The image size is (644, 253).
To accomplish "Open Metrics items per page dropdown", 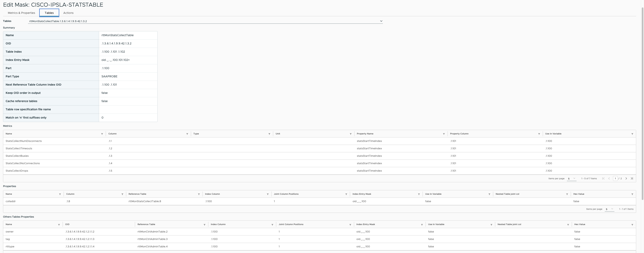I will point(572,179).
